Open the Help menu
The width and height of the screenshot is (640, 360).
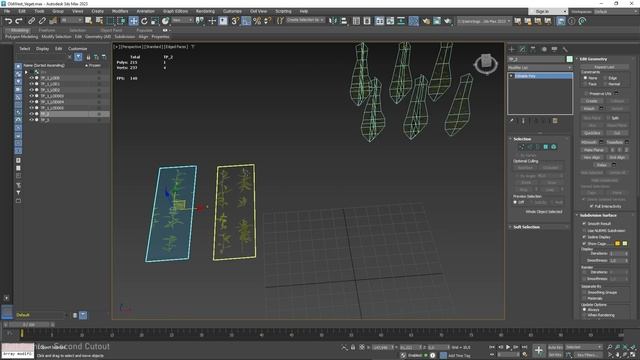tap(304, 11)
